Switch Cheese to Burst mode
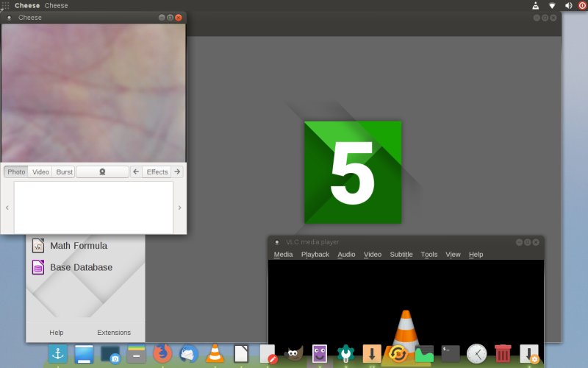This screenshot has width=588, height=368. tap(65, 171)
